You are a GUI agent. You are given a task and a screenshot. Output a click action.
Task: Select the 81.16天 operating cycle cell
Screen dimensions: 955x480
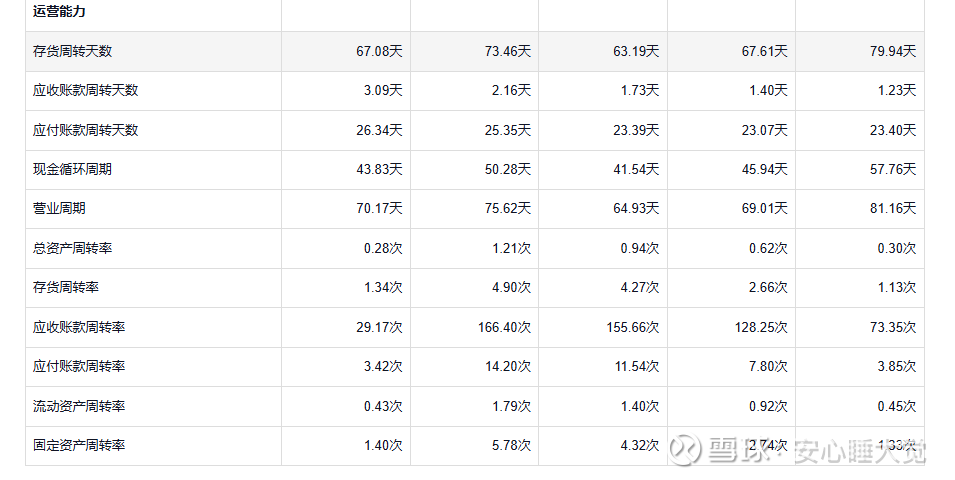pos(893,208)
